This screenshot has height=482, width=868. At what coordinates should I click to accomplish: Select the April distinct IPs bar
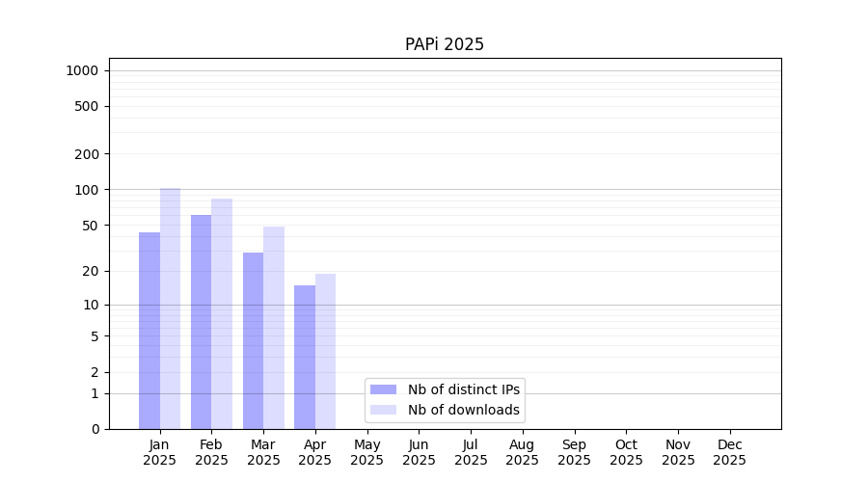(305, 357)
